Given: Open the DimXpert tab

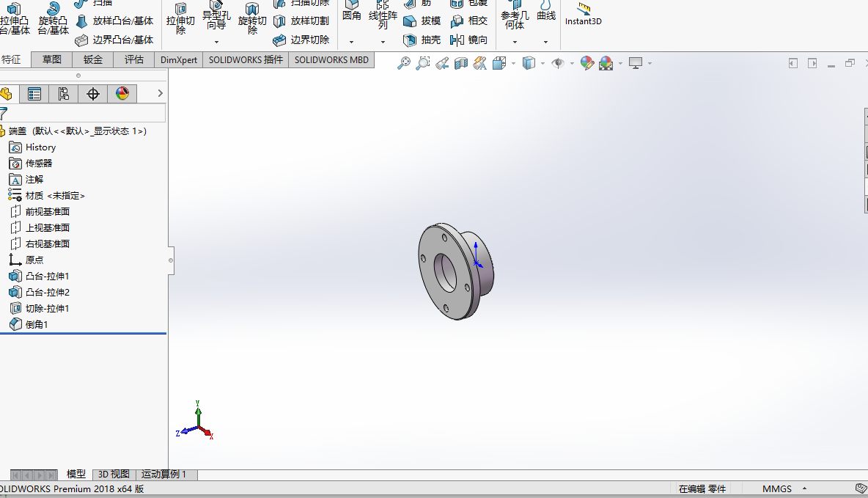Looking at the screenshot, I should (179, 59).
